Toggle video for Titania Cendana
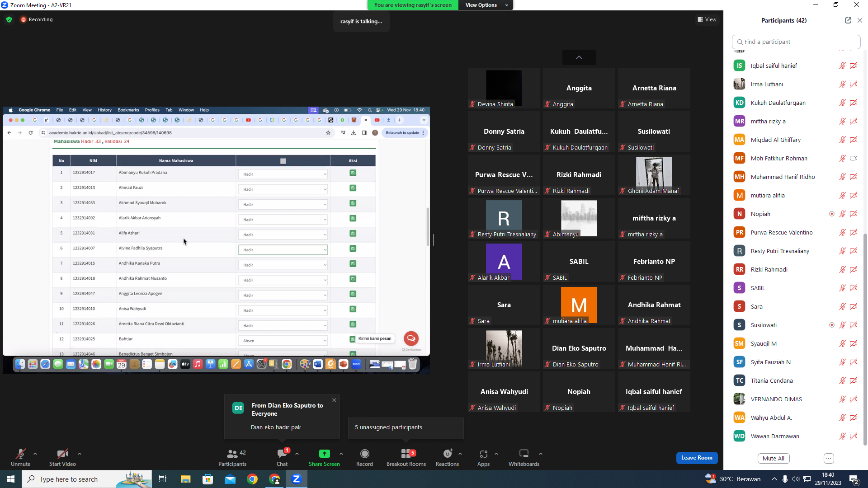Image resolution: width=868 pixels, height=488 pixels. [x=854, y=380]
